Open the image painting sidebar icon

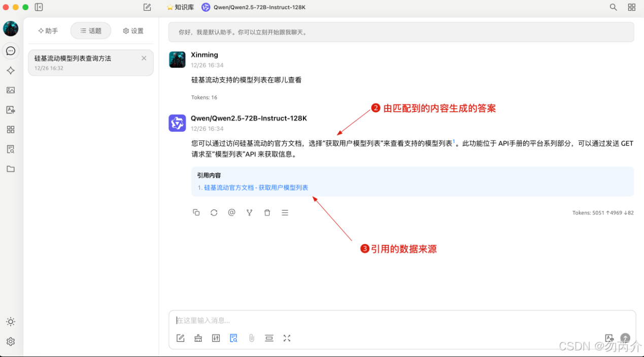point(11,90)
